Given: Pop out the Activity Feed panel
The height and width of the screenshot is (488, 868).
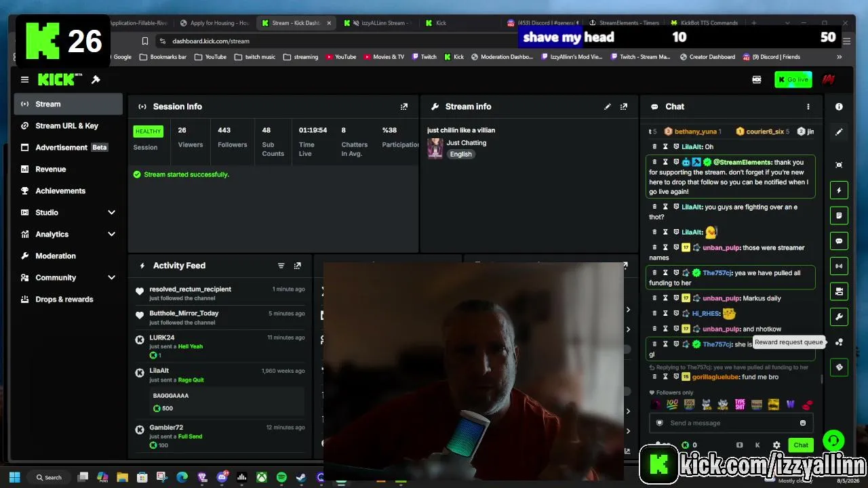Looking at the screenshot, I should 297,266.
